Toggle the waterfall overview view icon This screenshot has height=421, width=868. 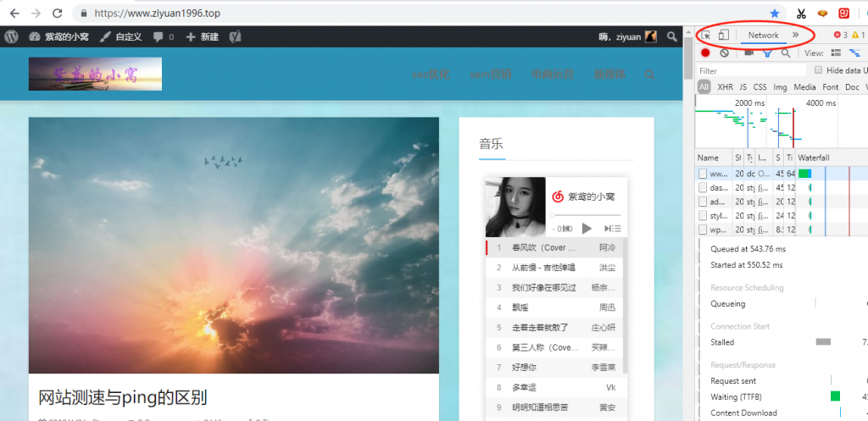855,53
